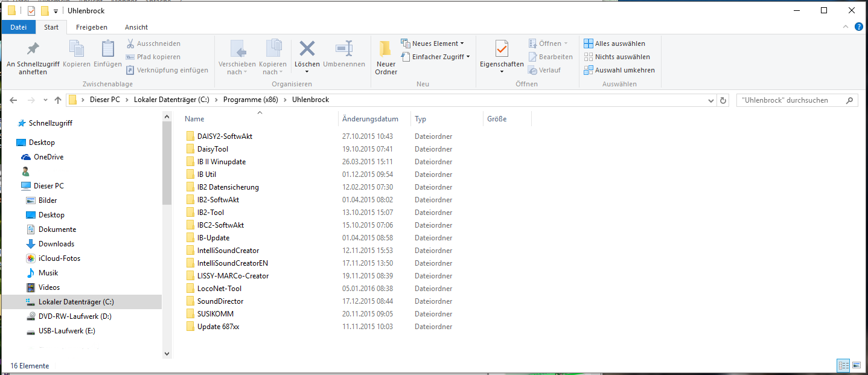Image resolution: width=868 pixels, height=375 pixels.
Task: Switch to the Freigeben tab
Action: point(92,27)
